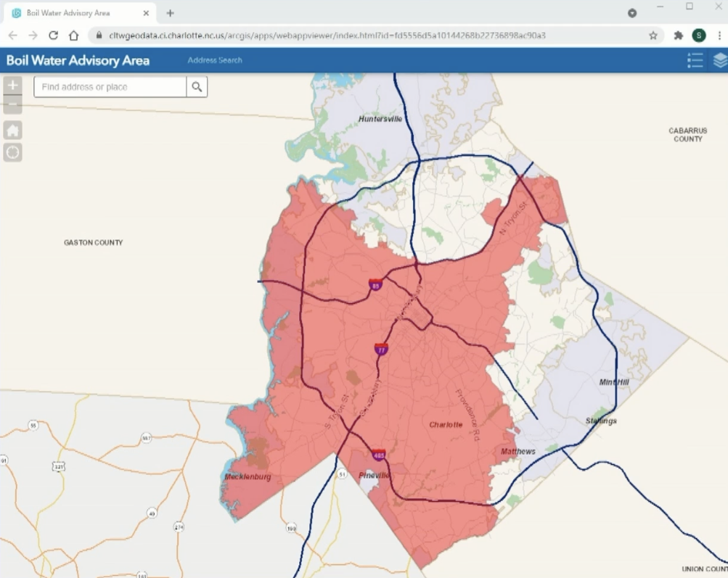Image resolution: width=728 pixels, height=578 pixels.
Task: Click the Boil Water Advisory Area title
Action: click(78, 60)
